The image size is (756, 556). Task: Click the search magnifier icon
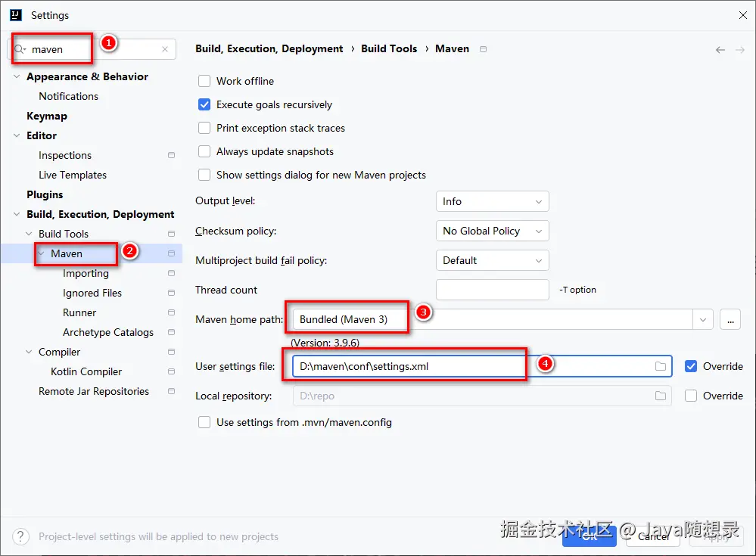(20, 49)
